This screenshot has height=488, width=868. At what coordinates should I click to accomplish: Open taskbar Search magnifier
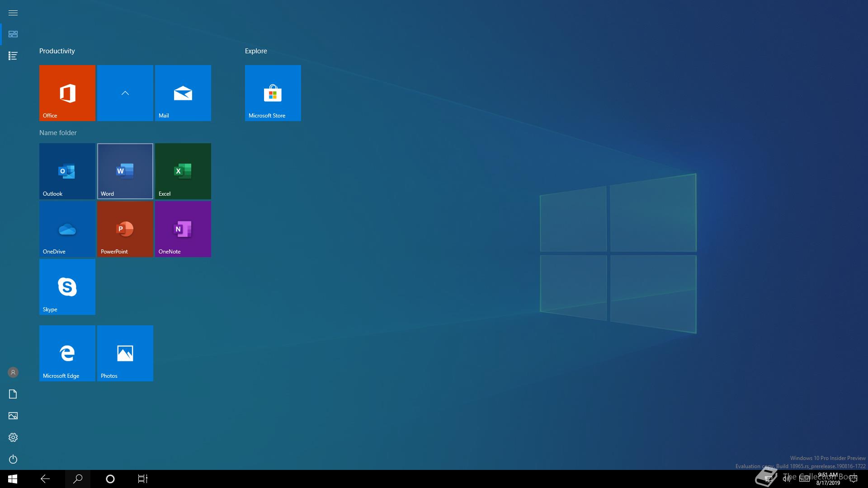78,479
